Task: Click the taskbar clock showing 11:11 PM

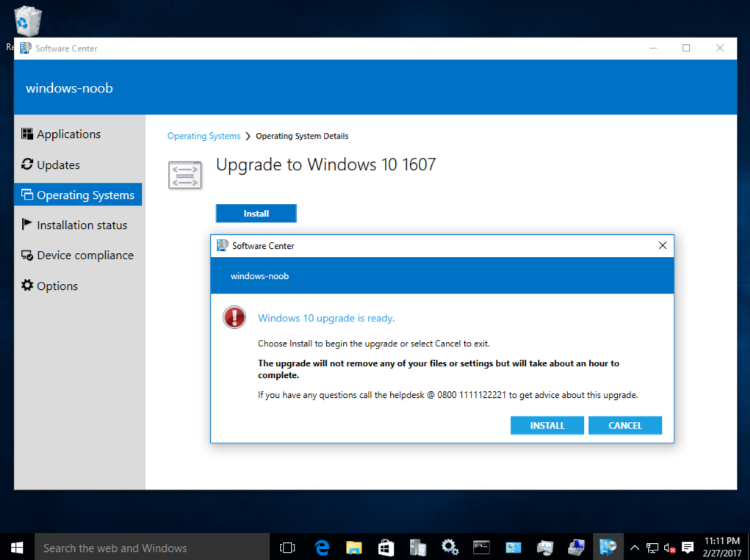Action: (x=722, y=547)
